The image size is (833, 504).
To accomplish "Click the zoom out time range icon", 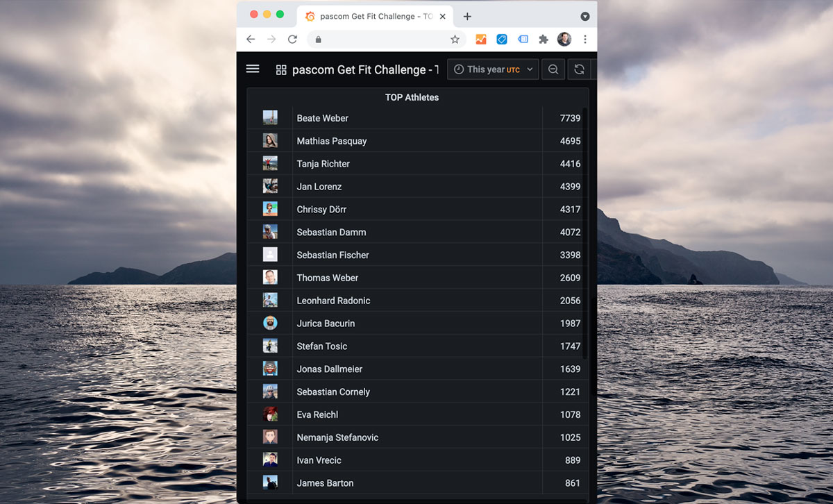I will click(553, 69).
